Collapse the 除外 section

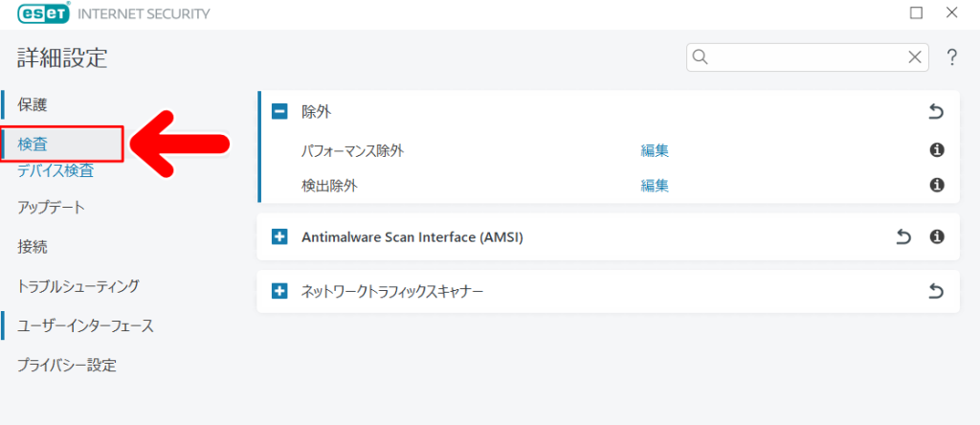[x=279, y=112]
